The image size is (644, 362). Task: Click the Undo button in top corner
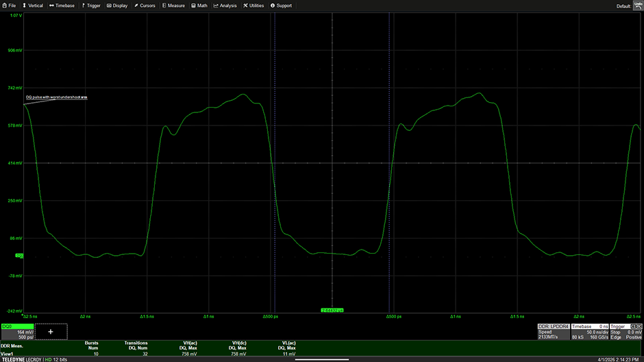pyautogui.click(x=638, y=5)
